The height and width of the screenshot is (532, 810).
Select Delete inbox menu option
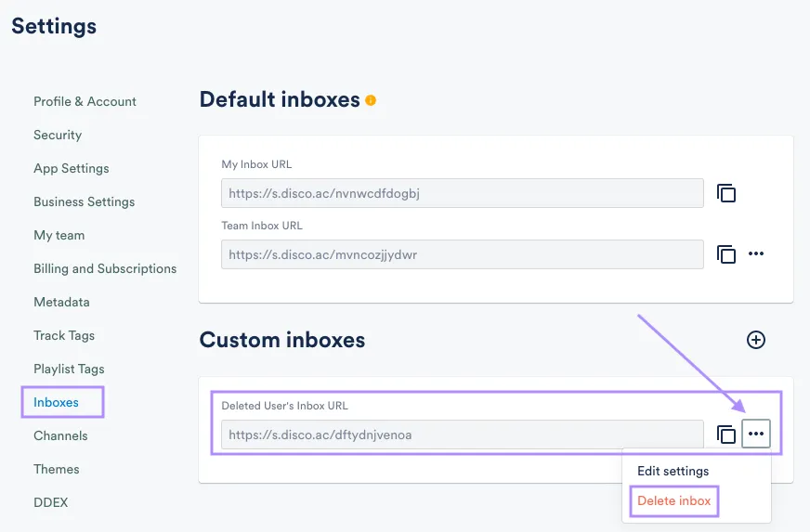[673, 500]
